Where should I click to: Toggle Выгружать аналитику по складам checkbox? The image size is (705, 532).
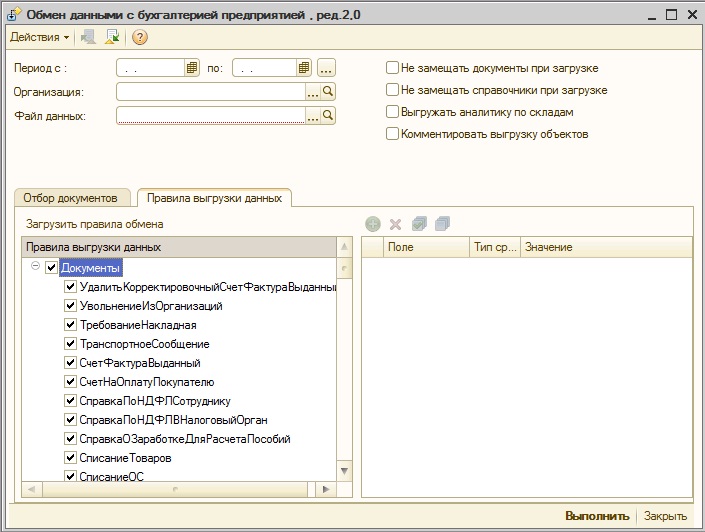pos(393,112)
